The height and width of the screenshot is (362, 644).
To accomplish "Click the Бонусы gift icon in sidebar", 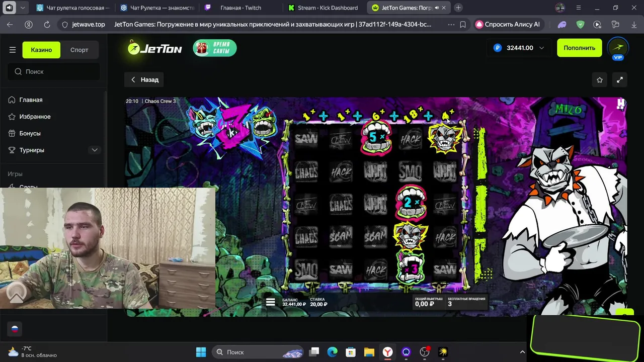I will pos(12,133).
